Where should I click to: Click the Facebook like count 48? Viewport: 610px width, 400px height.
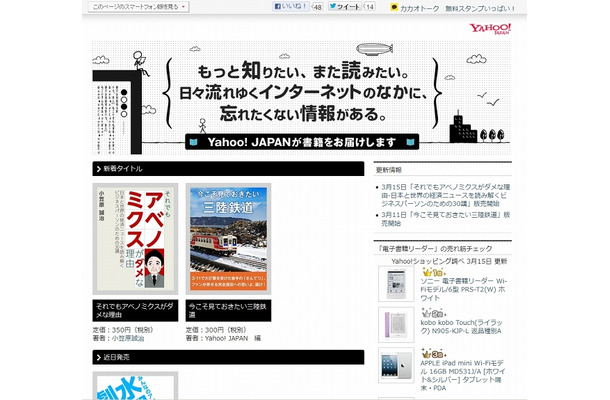click(x=317, y=7)
